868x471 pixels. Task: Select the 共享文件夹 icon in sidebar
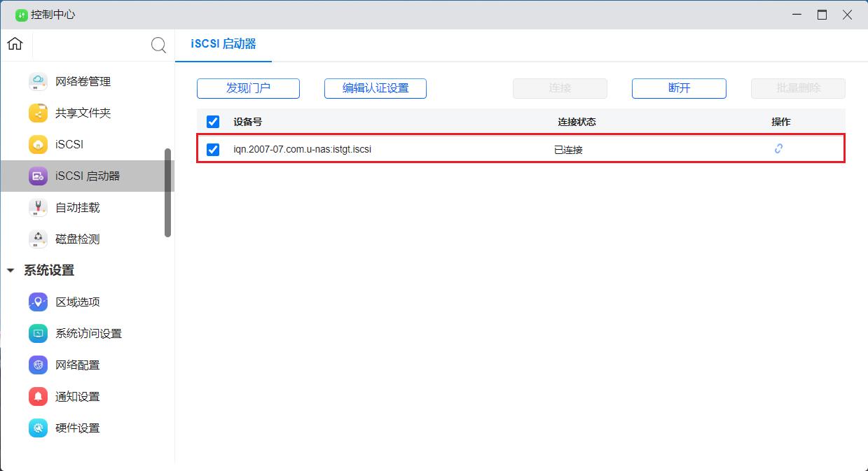click(37, 113)
